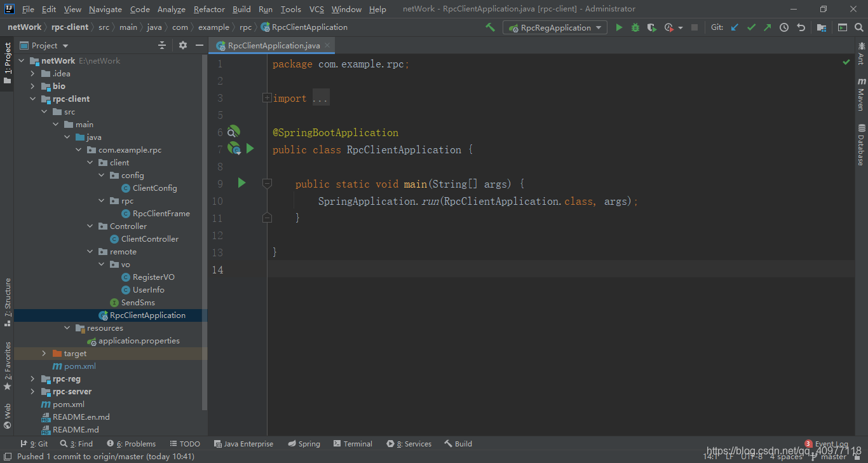The height and width of the screenshot is (463, 868).
Task: Expand the folded import block on line 3
Action: click(x=267, y=98)
